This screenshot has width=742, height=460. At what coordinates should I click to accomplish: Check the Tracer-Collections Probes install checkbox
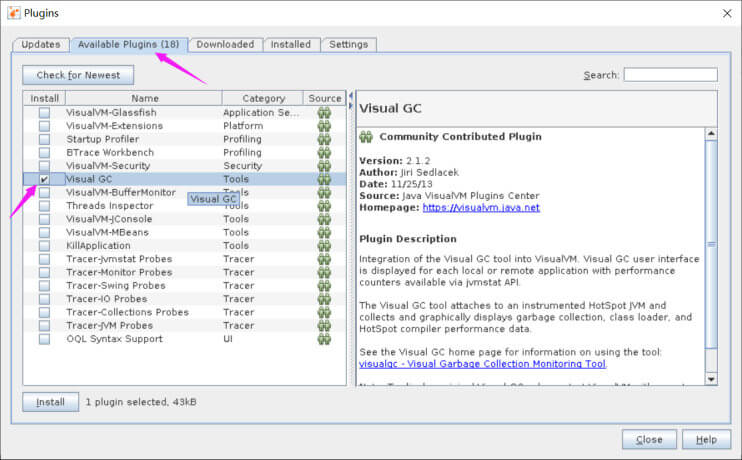44,312
